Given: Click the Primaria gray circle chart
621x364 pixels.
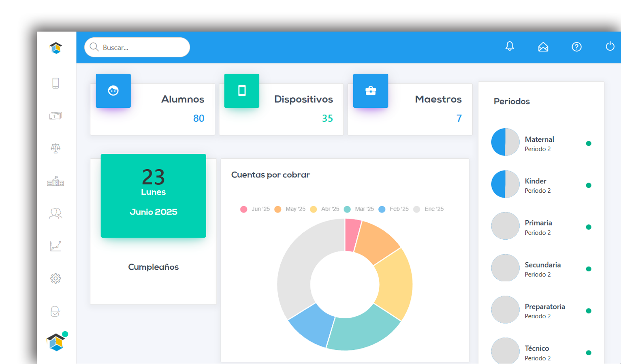Looking at the screenshot, I should [x=505, y=226].
